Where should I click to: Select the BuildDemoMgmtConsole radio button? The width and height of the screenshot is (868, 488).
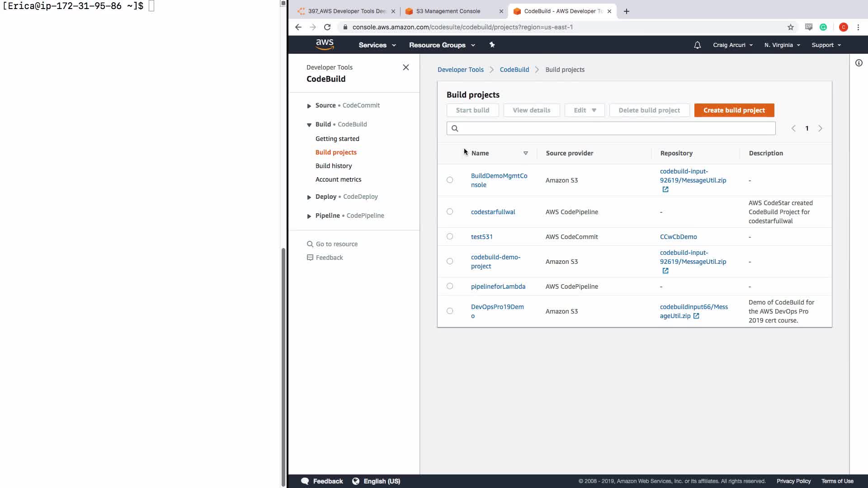[x=449, y=180]
